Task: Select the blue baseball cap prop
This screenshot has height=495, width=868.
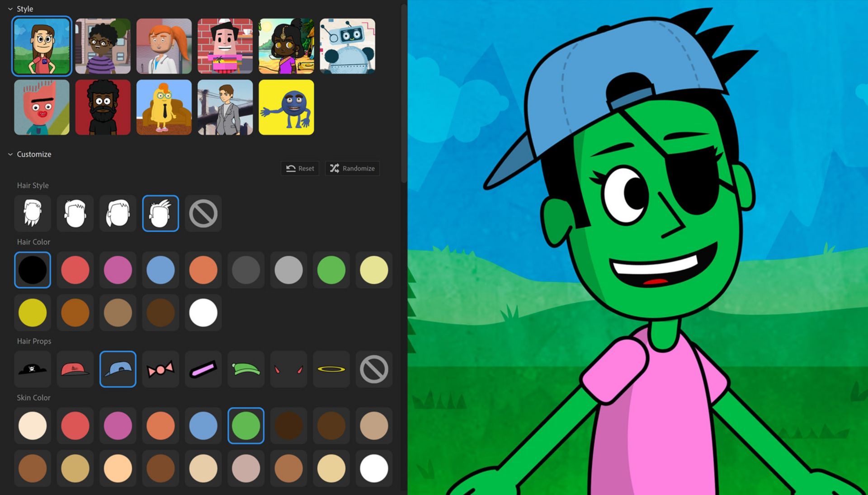Action: pos(117,368)
